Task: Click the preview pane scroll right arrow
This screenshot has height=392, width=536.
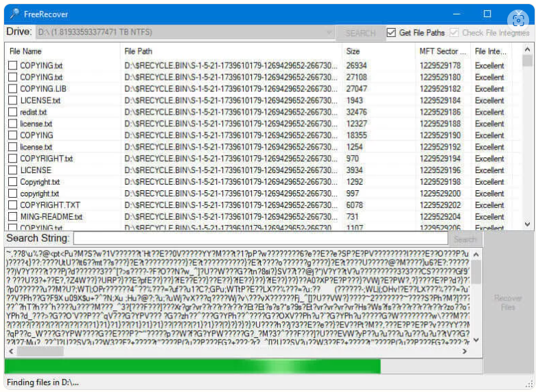Action: pyautogui.click(x=465, y=351)
